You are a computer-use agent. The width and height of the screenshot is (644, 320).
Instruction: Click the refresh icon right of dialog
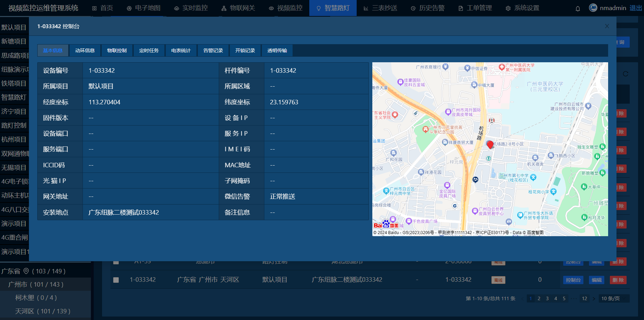626,74
